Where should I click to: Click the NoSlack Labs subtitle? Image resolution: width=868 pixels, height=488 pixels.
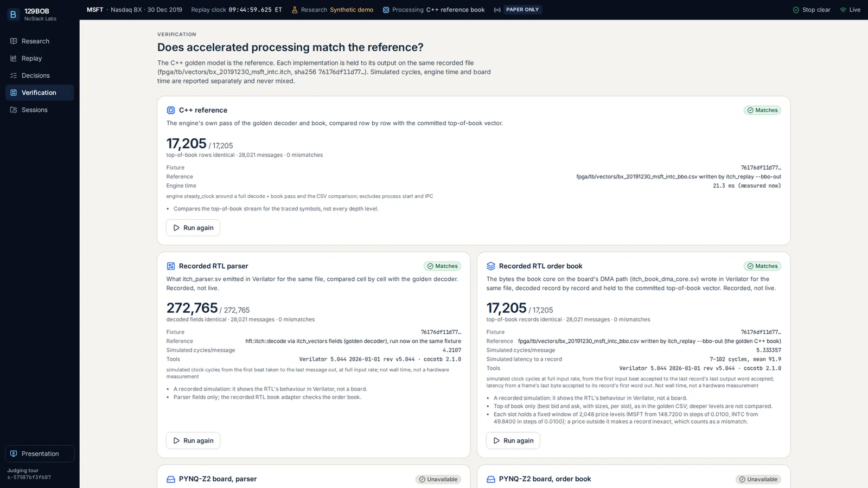click(x=40, y=19)
